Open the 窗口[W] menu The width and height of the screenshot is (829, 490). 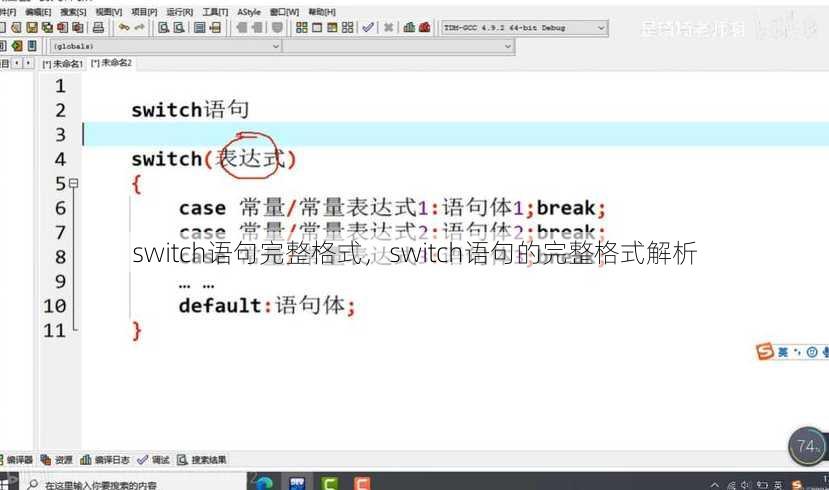pos(284,12)
